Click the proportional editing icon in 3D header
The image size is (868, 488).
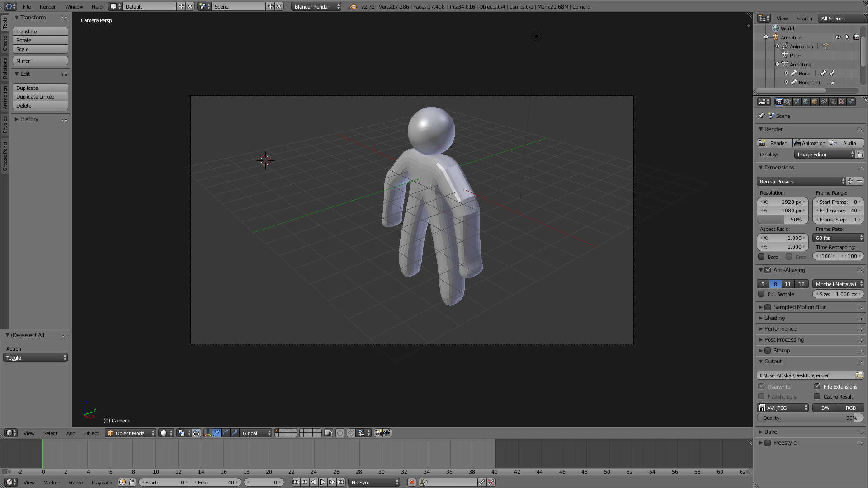click(x=340, y=433)
